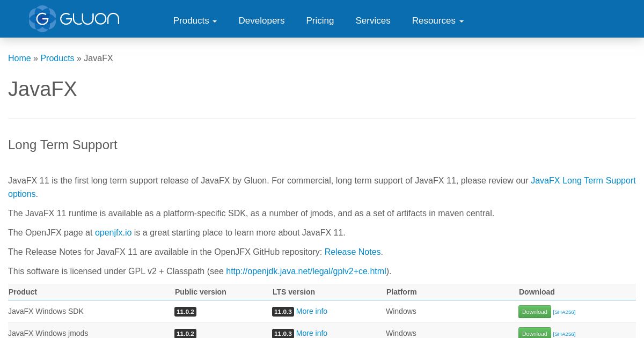Screen dimensions: 644x338
Task: Click More info for JavaFX Windows jmods
Action: pyautogui.click(x=312, y=333)
